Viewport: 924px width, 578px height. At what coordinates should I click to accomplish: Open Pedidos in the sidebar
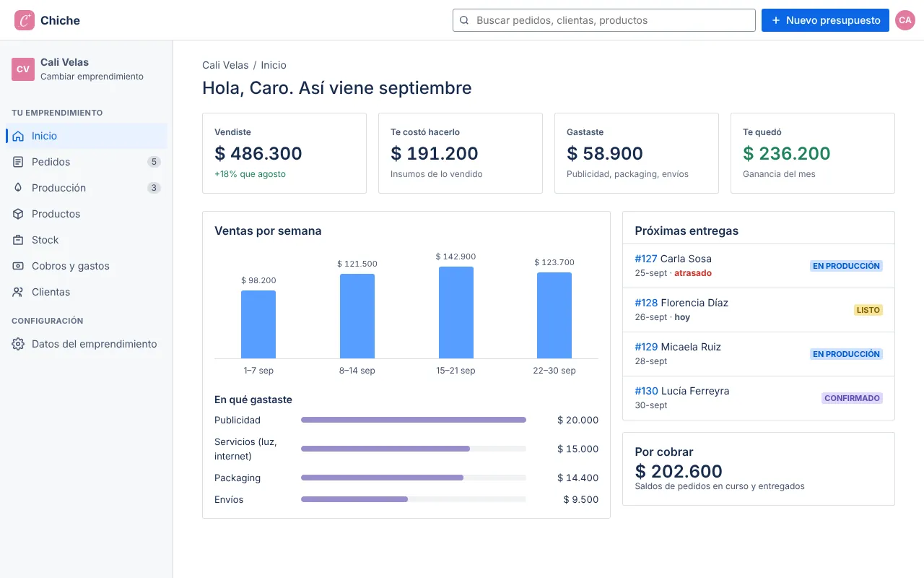(x=87, y=162)
